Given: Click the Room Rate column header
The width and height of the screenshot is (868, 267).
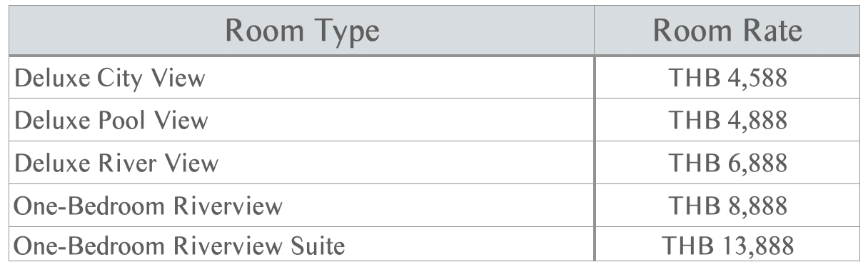Looking at the screenshot, I should pyautogui.click(x=728, y=32).
